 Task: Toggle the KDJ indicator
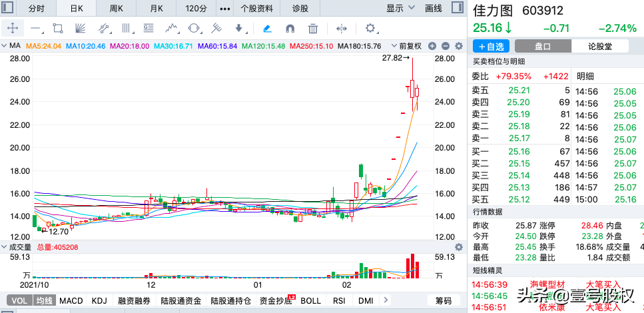(99, 300)
